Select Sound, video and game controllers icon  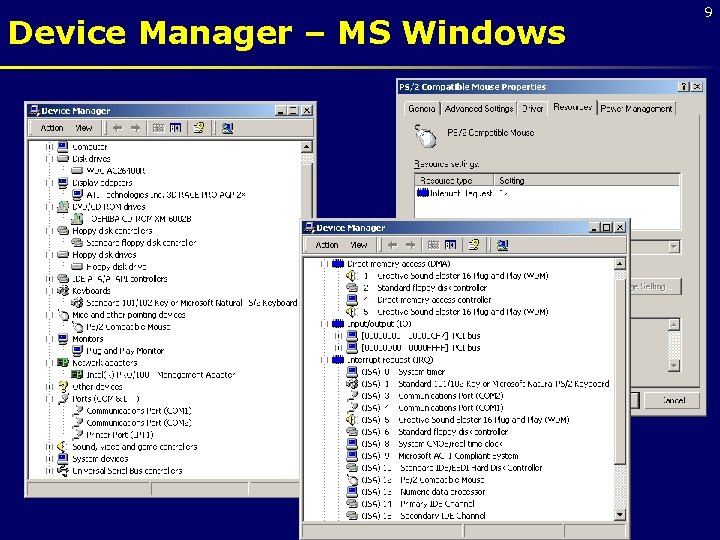click(x=62, y=447)
